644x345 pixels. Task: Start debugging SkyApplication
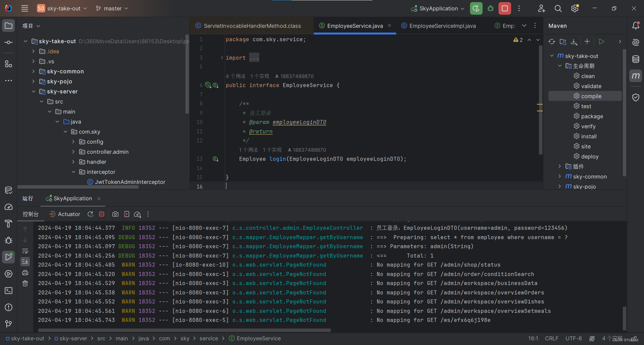click(490, 8)
